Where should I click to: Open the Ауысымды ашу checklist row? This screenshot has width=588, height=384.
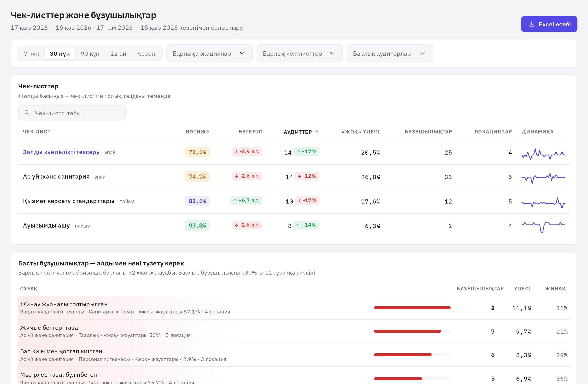coord(294,226)
